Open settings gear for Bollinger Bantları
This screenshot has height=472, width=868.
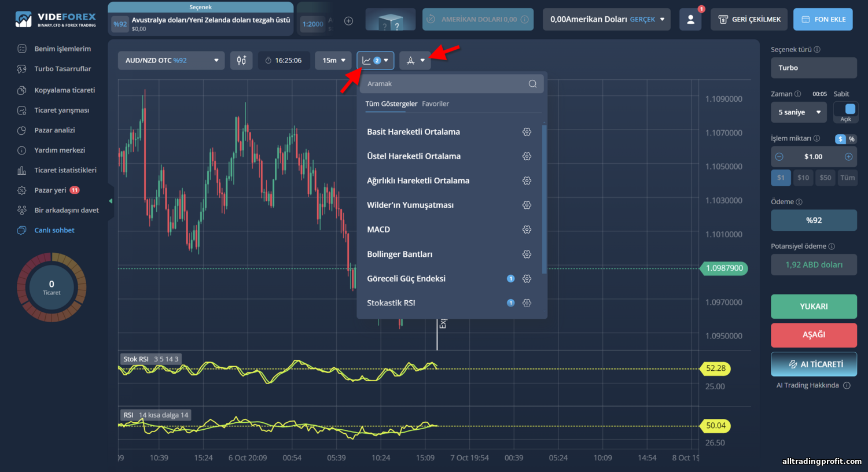pyautogui.click(x=527, y=254)
